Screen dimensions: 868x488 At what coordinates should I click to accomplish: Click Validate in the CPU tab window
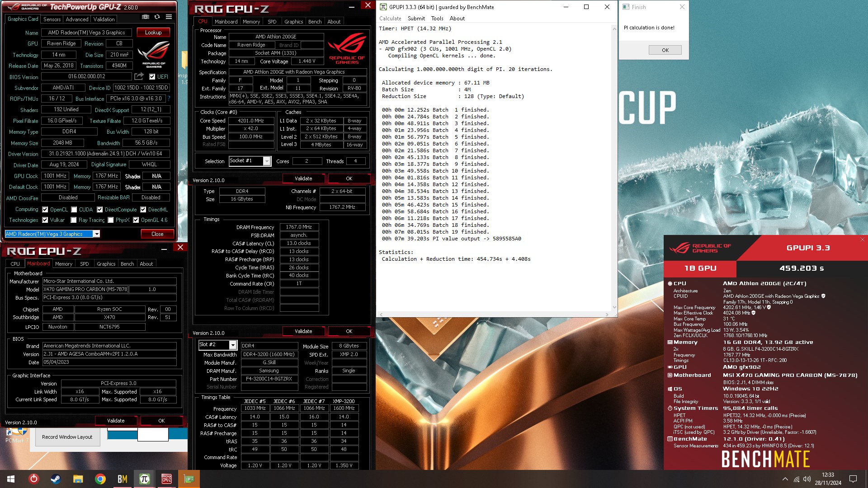303,179
